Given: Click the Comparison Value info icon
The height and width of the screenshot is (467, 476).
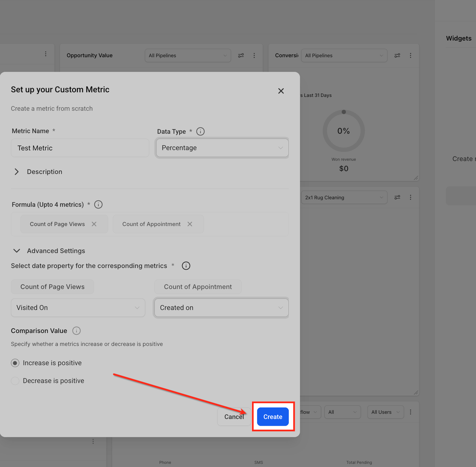Looking at the screenshot, I should click(77, 331).
